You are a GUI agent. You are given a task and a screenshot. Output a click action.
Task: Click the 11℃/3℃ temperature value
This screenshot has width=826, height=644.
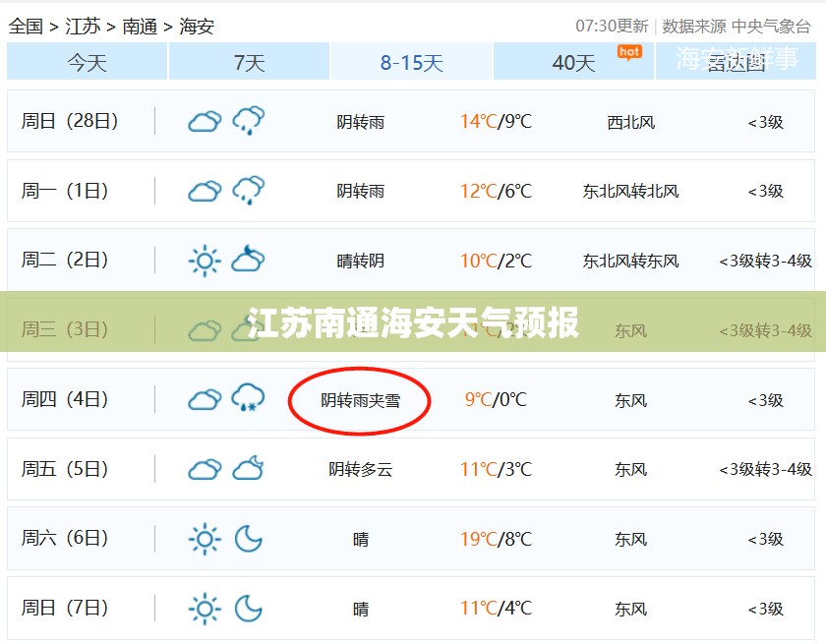click(x=497, y=469)
